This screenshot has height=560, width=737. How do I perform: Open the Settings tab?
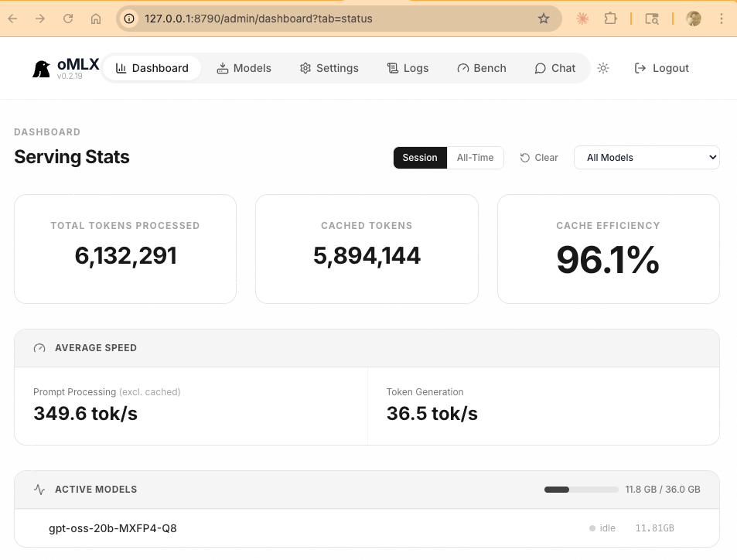click(329, 68)
